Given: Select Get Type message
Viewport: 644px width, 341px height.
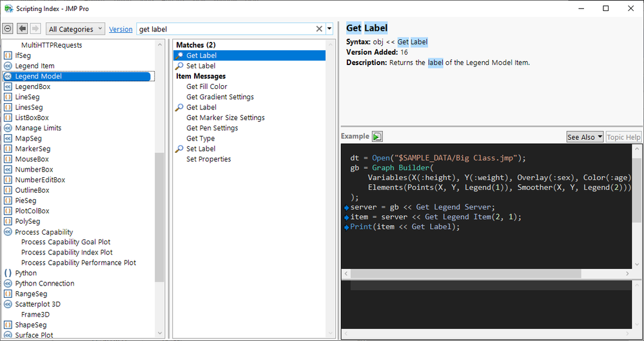Looking at the screenshot, I should (200, 139).
